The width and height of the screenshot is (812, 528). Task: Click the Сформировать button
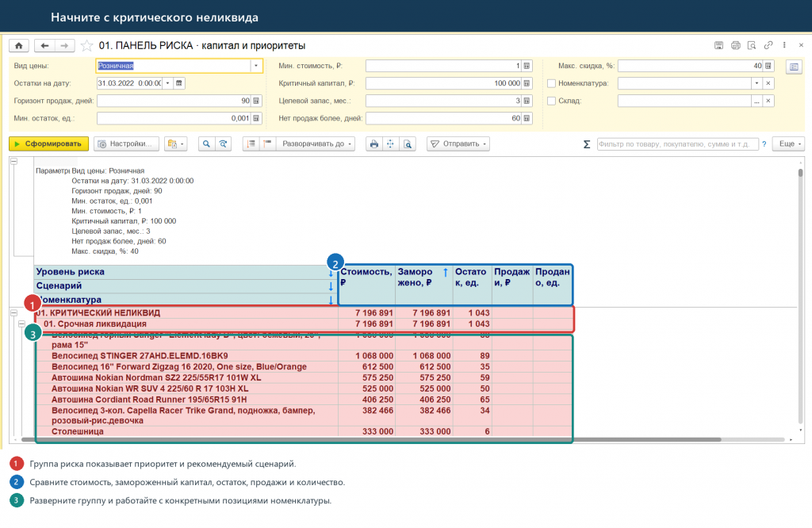point(48,144)
